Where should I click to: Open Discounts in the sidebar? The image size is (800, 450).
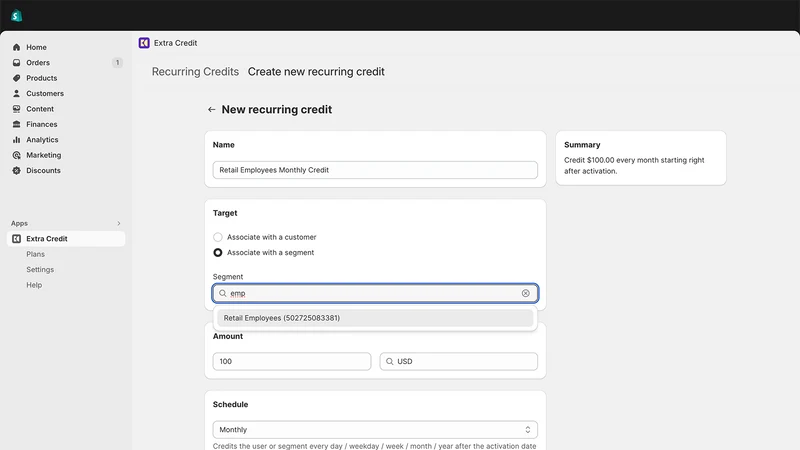[x=43, y=170]
